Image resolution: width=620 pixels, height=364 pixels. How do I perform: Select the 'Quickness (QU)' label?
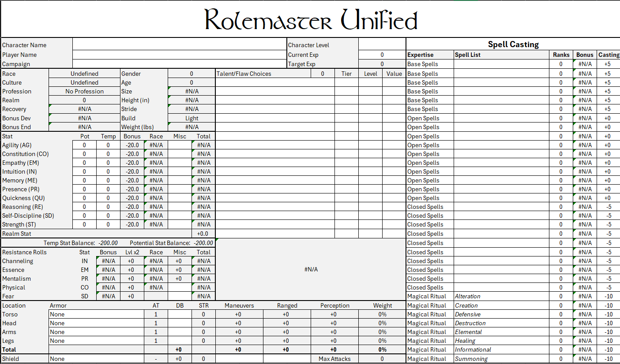point(23,198)
